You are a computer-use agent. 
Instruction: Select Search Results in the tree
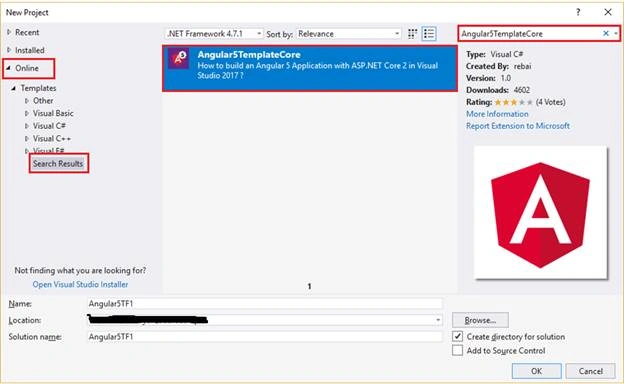[58, 164]
